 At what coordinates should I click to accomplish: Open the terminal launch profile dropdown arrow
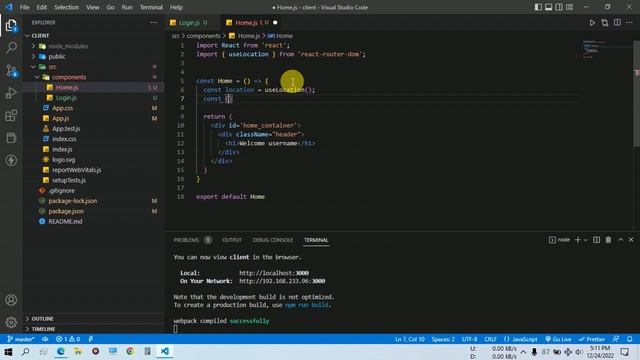pyautogui.click(x=586, y=240)
